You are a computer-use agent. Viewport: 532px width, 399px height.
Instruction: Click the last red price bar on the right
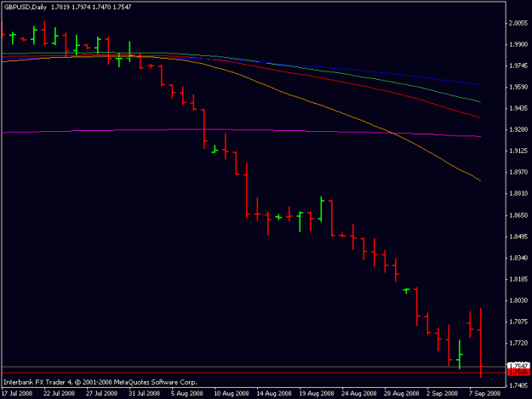[x=481, y=342]
